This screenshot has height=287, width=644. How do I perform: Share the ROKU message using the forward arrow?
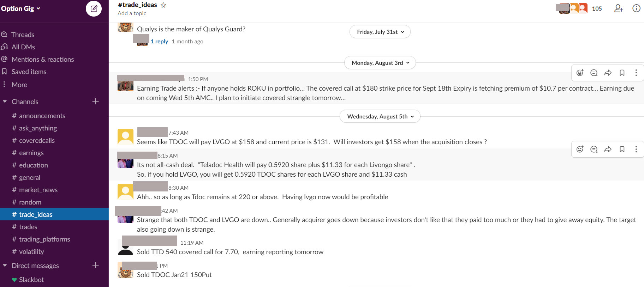click(x=608, y=73)
